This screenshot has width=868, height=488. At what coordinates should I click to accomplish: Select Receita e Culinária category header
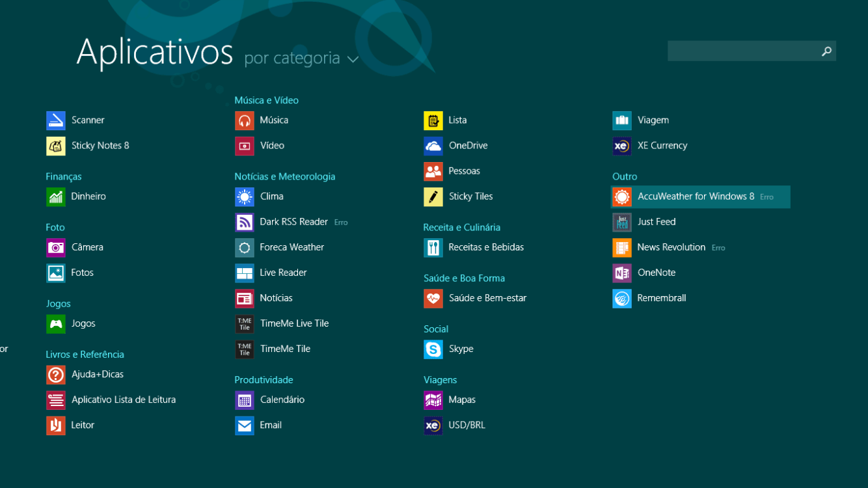tap(462, 227)
